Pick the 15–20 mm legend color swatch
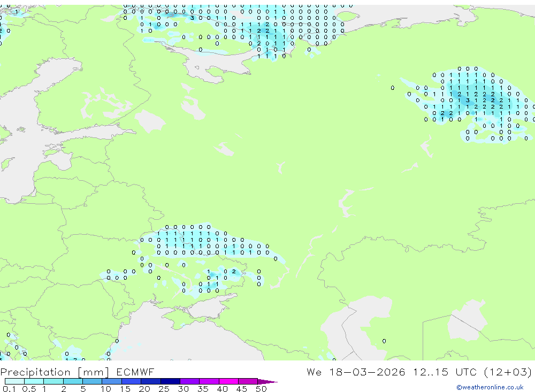Image resolution: width=535 pixels, height=392 pixels. (132, 381)
